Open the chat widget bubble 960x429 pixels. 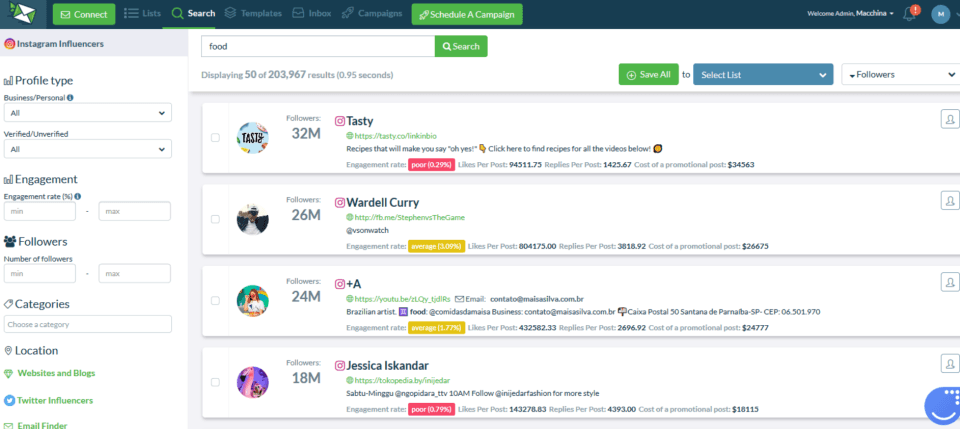943,406
